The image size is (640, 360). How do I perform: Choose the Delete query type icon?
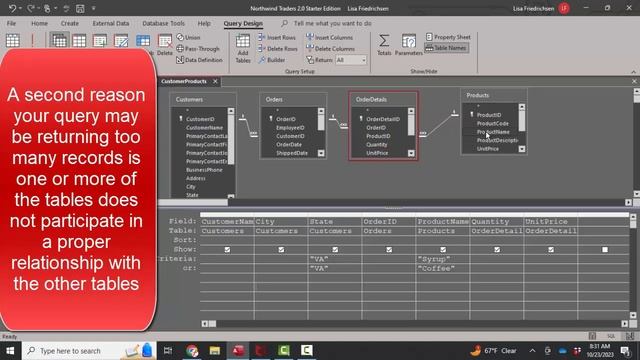coord(165,45)
